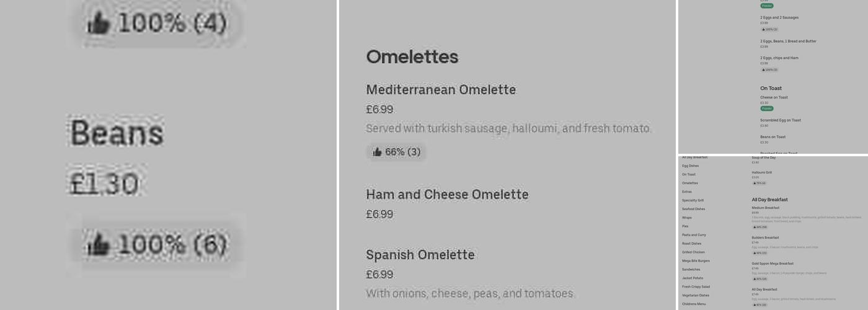Select Gold Sppon Mega Breakfast item
This screenshot has height=310, width=868.
(x=773, y=263)
